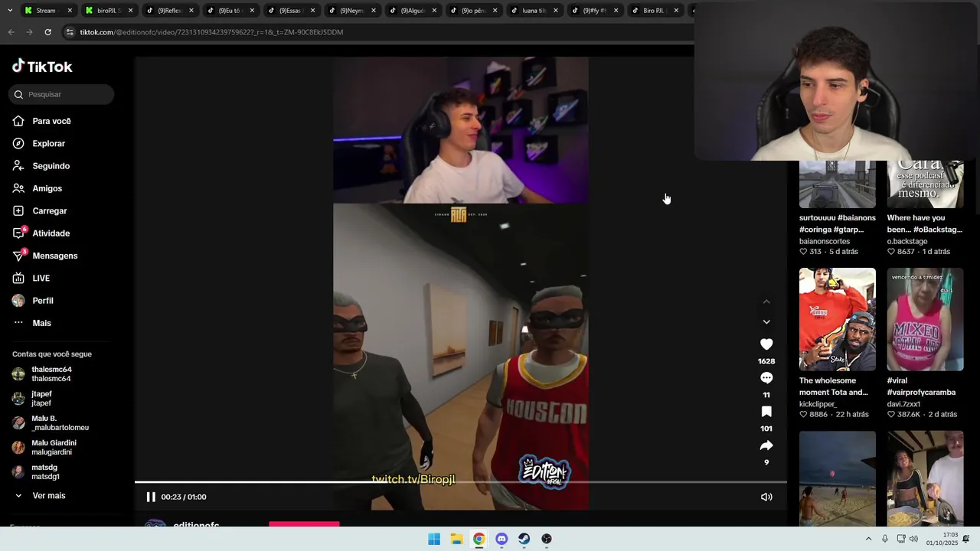The height and width of the screenshot is (551, 980).
Task: Open the LIVE section
Action: [31, 278]
